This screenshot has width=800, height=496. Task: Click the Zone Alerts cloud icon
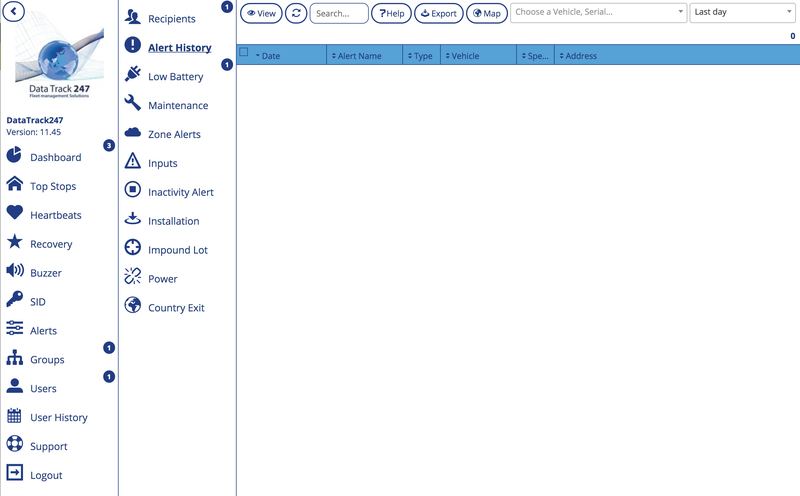pyautogui.click(x=133, y=132)
